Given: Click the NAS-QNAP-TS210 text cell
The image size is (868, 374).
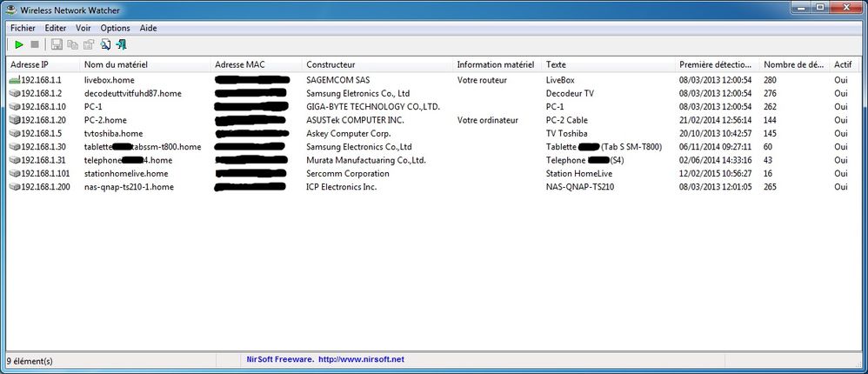Looking at the screenshot, I should pos(579,187).
